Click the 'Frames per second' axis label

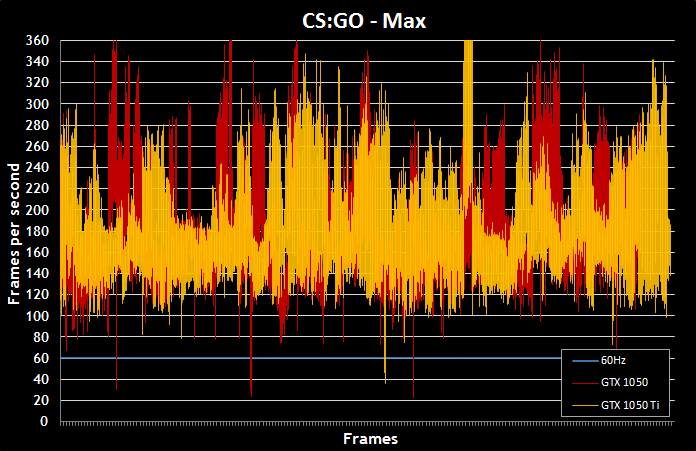(x=14, y=234)
